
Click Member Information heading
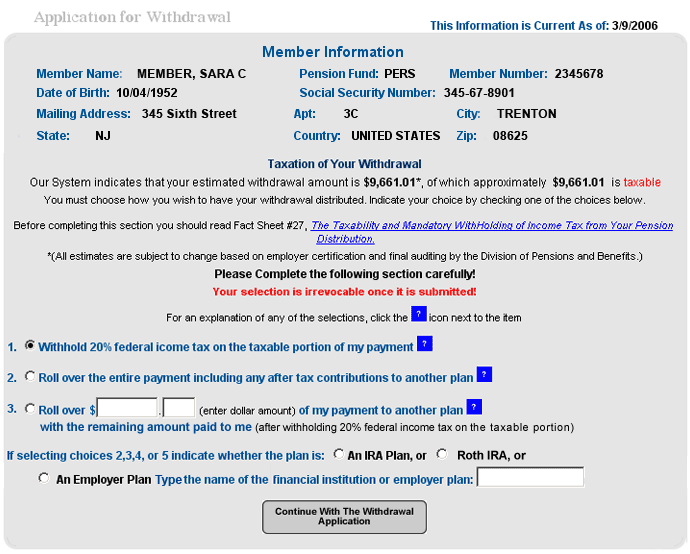point(333,52)
